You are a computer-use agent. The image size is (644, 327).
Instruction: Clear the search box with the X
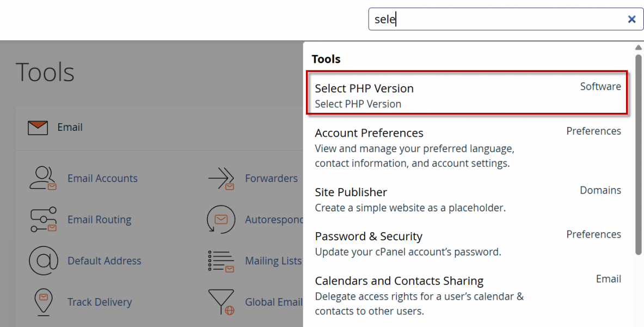click(632, 19)
